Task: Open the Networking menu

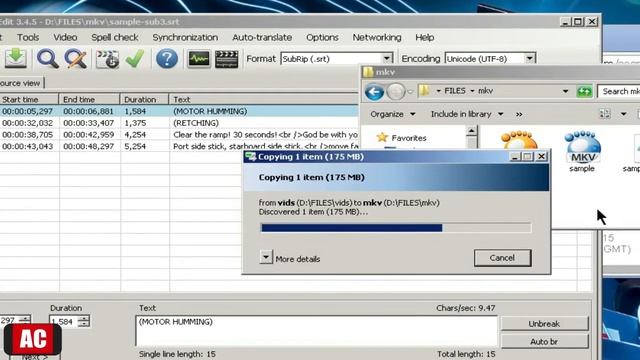Action: click(377, 38)
